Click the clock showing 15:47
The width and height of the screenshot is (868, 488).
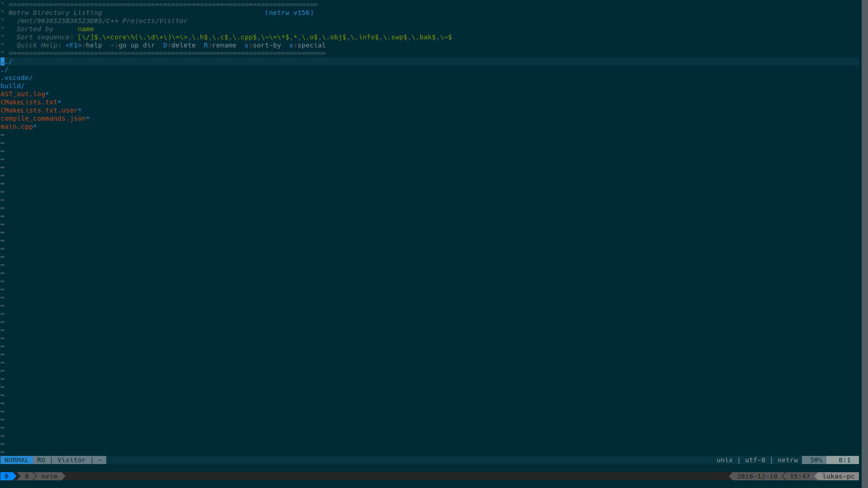[x=800, y=476]
